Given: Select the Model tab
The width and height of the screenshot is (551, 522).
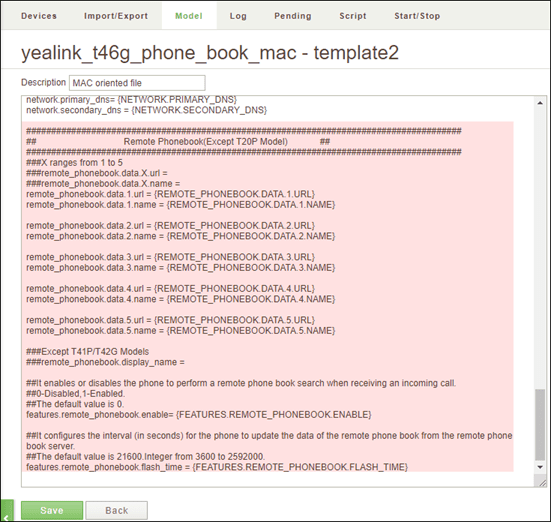Looking at the screenshot, I should tap(189, 16).
